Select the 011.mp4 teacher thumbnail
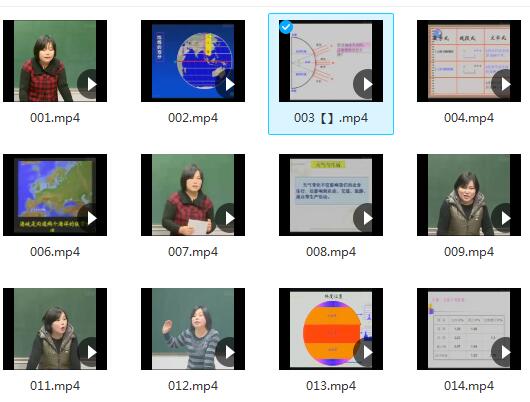Viewport: 530px width, 402px height. (x=55, y=329)
